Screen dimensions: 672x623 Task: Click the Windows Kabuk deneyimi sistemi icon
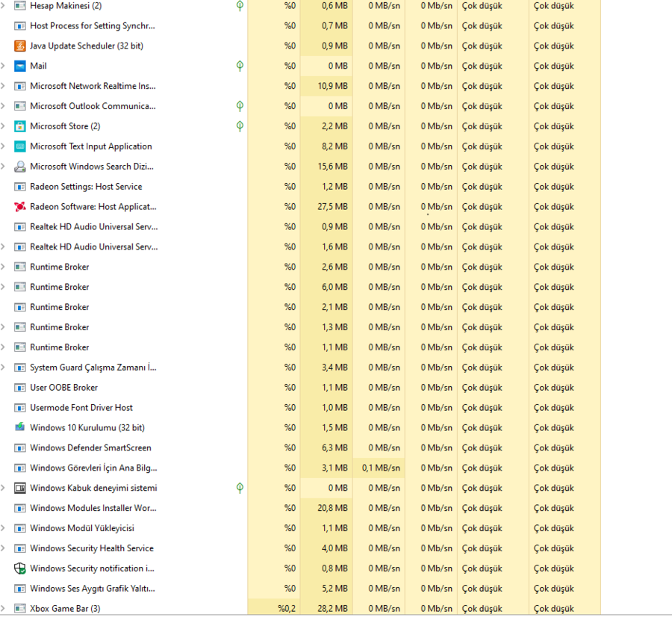pos(19,488)
